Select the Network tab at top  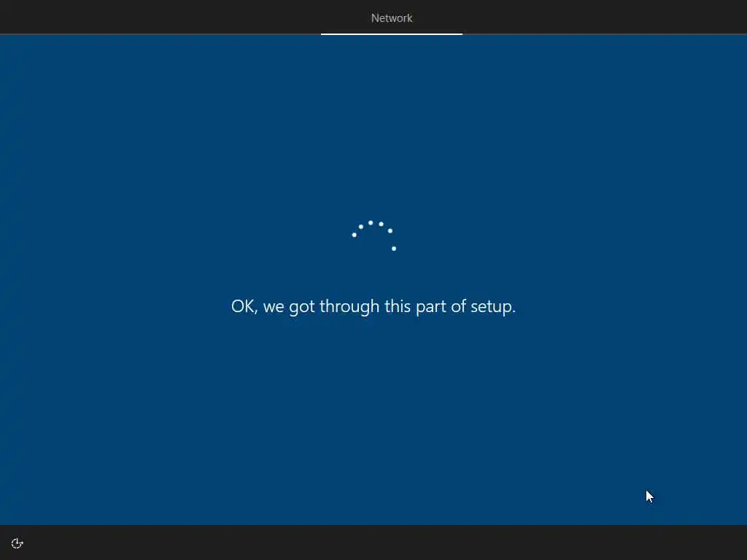point(392,18)
